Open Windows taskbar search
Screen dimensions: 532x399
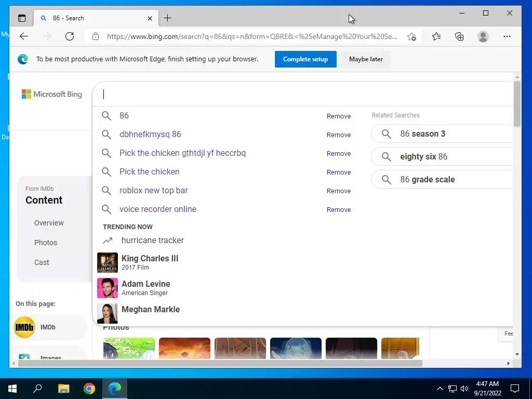pyautogui.click(x=37, y=389)
